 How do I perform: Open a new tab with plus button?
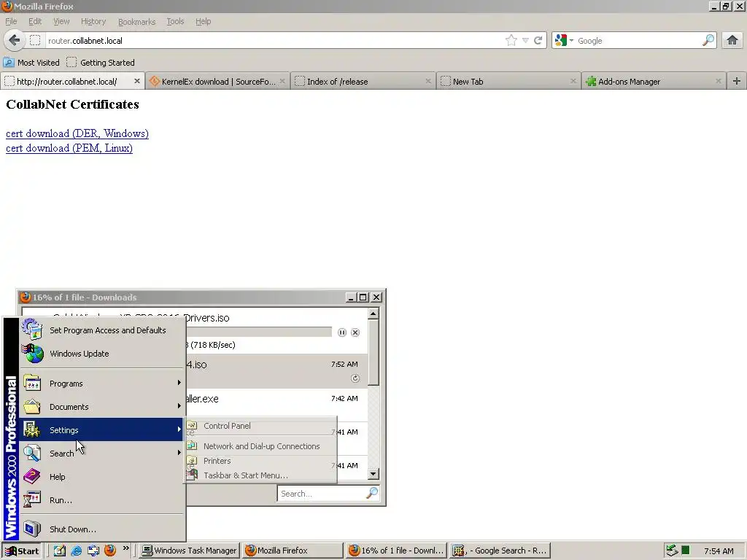[737, 81]
